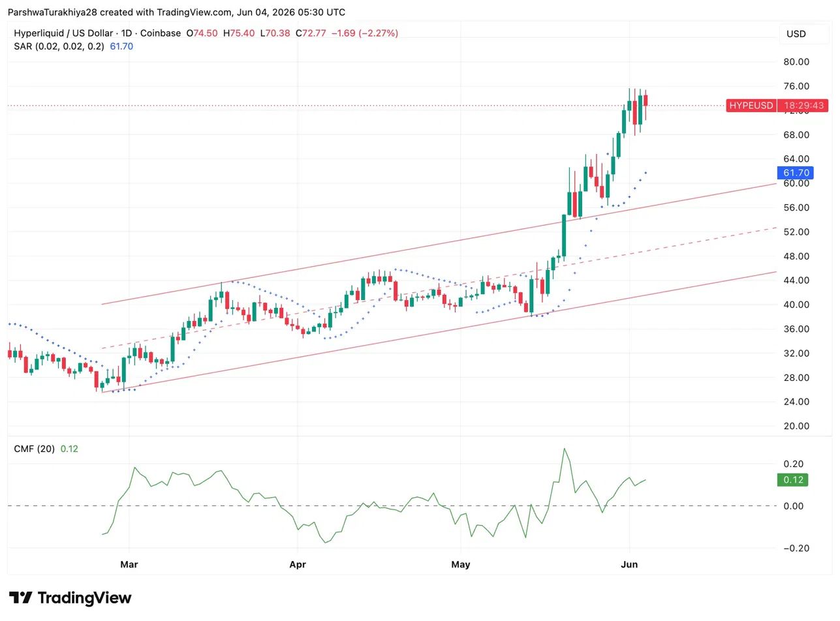The image size is (840, 621).
Task: Click the 56.00 price axis label
Action: click(x=796, y=207)
